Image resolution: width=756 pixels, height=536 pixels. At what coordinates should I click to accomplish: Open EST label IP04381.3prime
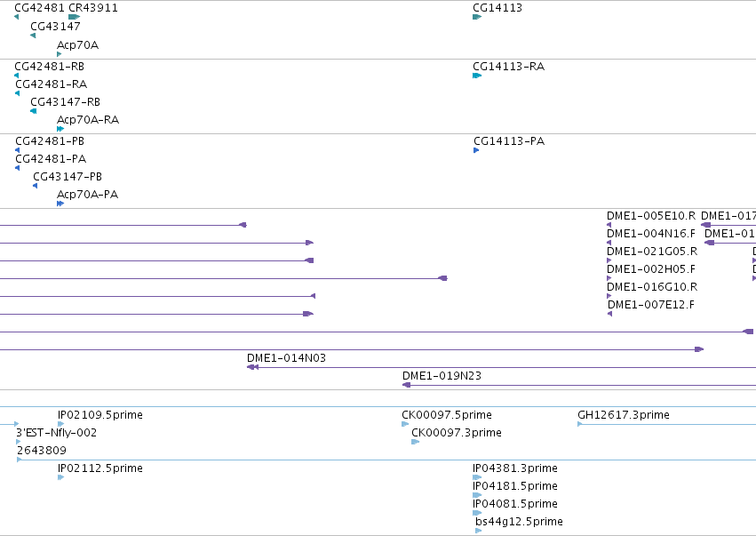[x=515, y=468]
